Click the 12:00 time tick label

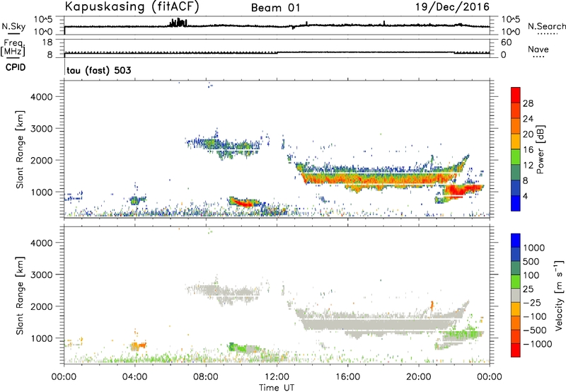pyautogui.click(x=277, y=377)
